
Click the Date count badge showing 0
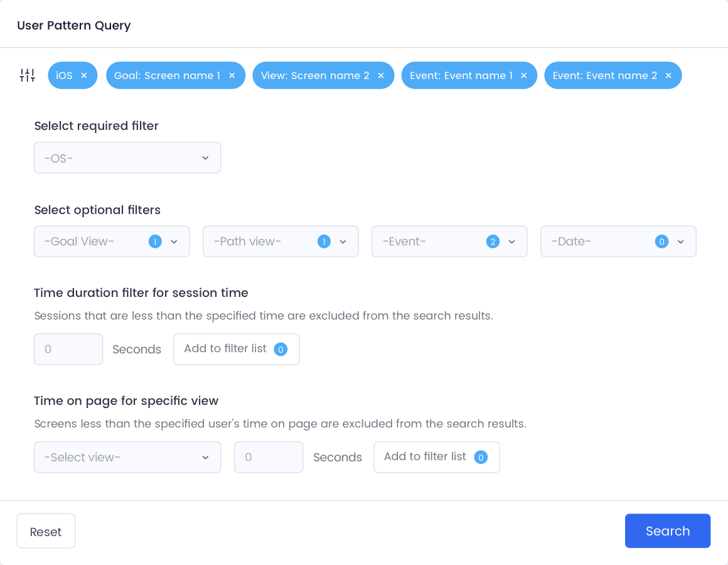[x=661, y=242]
